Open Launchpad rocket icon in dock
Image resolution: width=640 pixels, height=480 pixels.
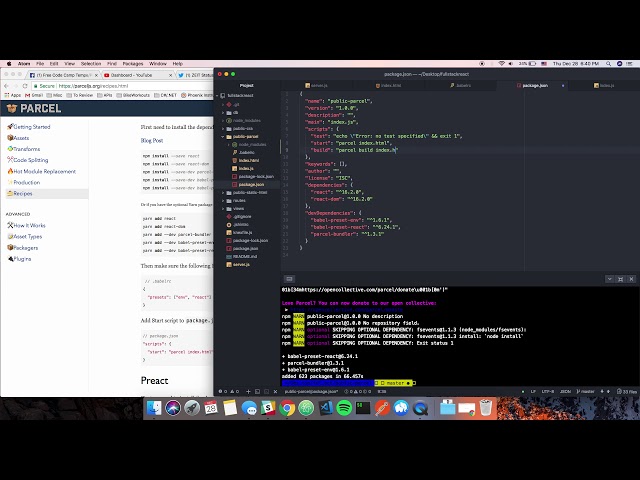pyautogui.click(x=192, y=408)
